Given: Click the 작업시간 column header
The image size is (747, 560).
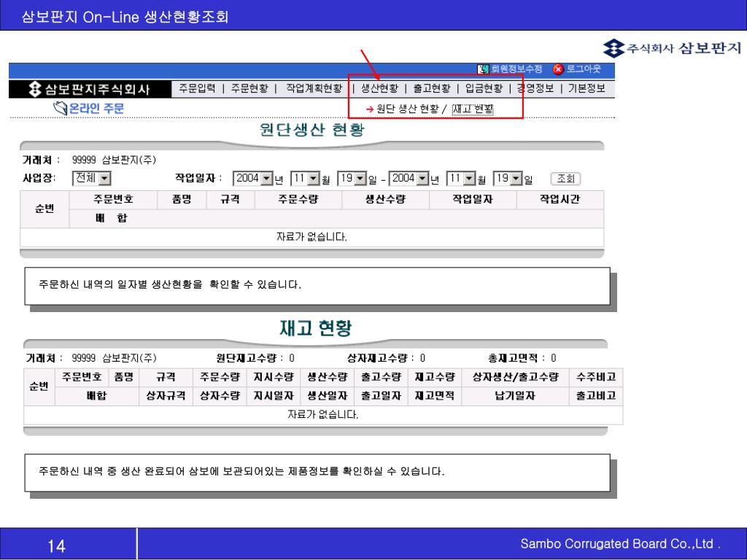Looking at the screenshot, I should (x=560, y=200).
